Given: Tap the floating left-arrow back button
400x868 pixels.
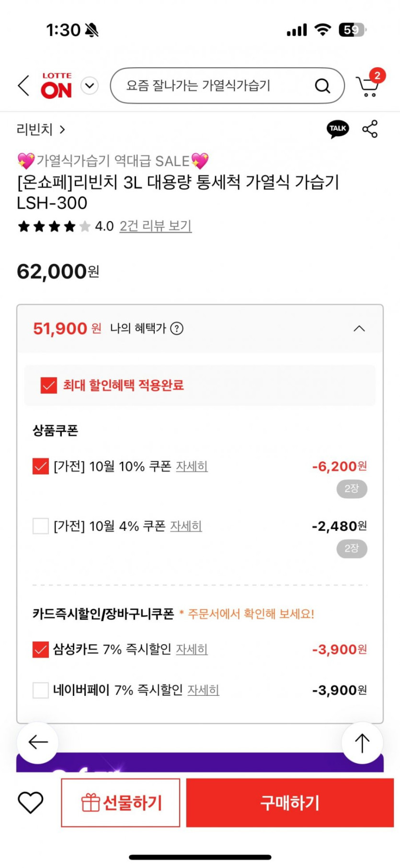Looking at the screenshot, I should (38, 742).
